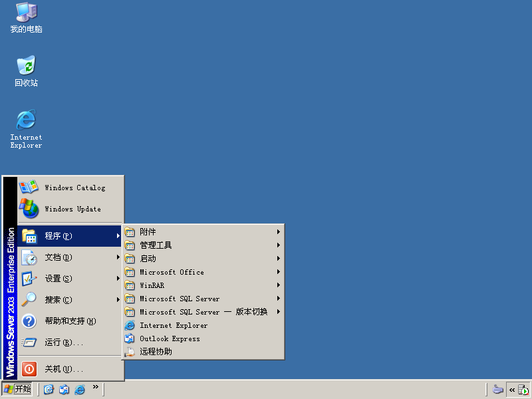Expand the 管理工具 programs folder
The height and width of the screenshot is (399, 532).
203,245
